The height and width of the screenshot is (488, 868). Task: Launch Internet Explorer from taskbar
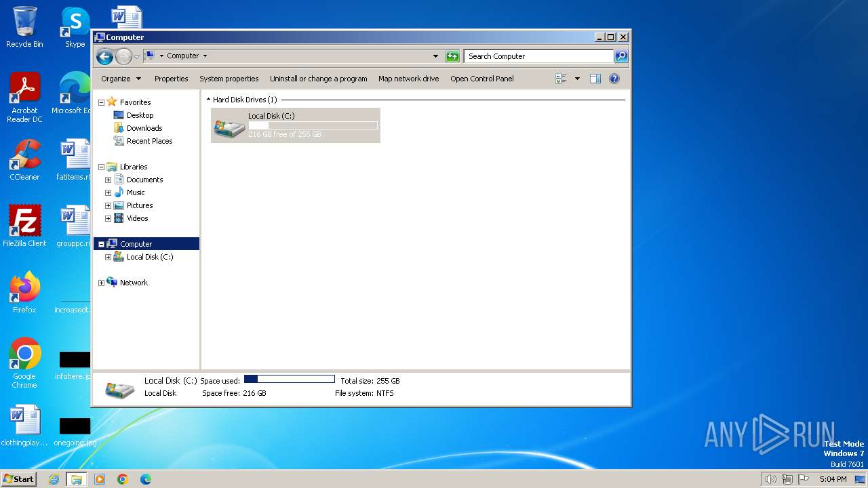click(54, 479)
